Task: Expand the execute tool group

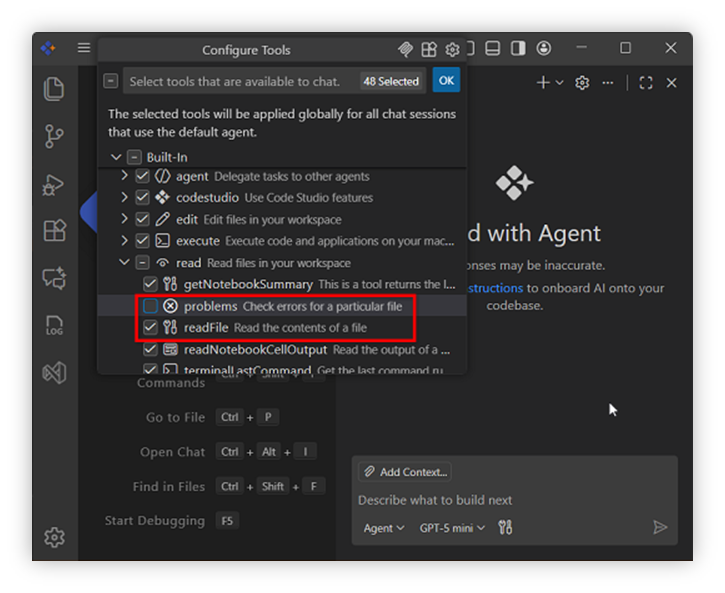Action: point(125,241)
